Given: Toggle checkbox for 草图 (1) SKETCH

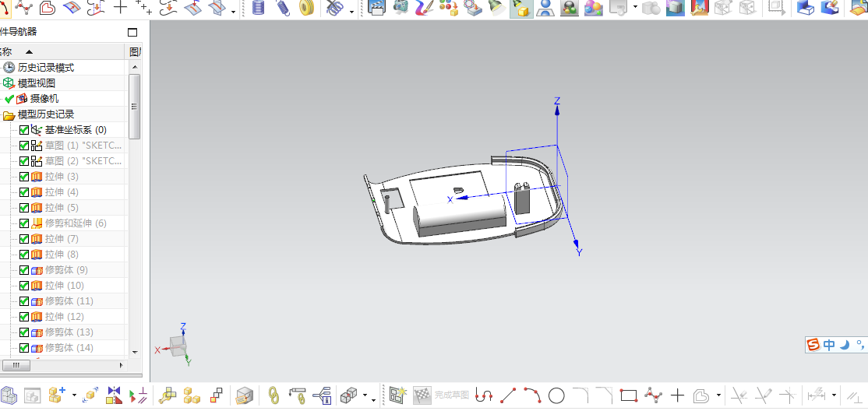Looking at the screenshot, I should 24,146.
